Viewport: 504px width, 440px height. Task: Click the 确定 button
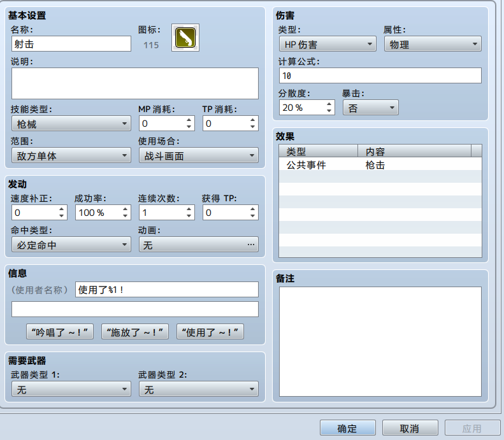[x=348, y=428]
